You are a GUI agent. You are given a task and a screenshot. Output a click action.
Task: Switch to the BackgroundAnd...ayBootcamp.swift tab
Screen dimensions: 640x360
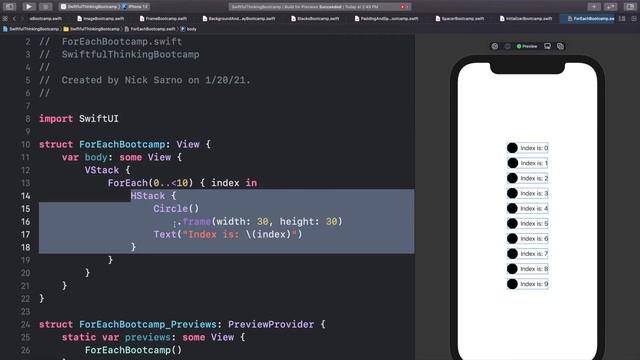pos(239,18)
